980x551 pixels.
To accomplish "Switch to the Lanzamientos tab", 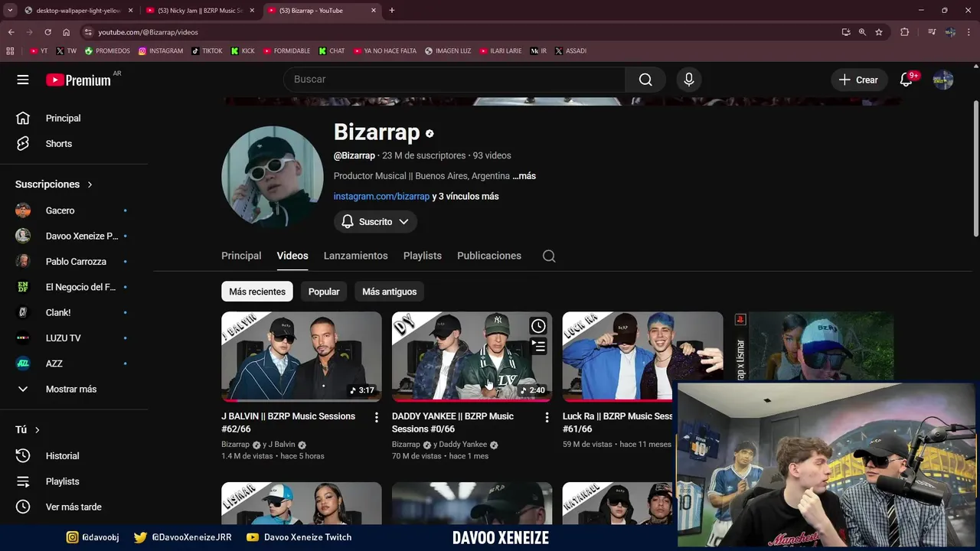I will pos(355,256).
